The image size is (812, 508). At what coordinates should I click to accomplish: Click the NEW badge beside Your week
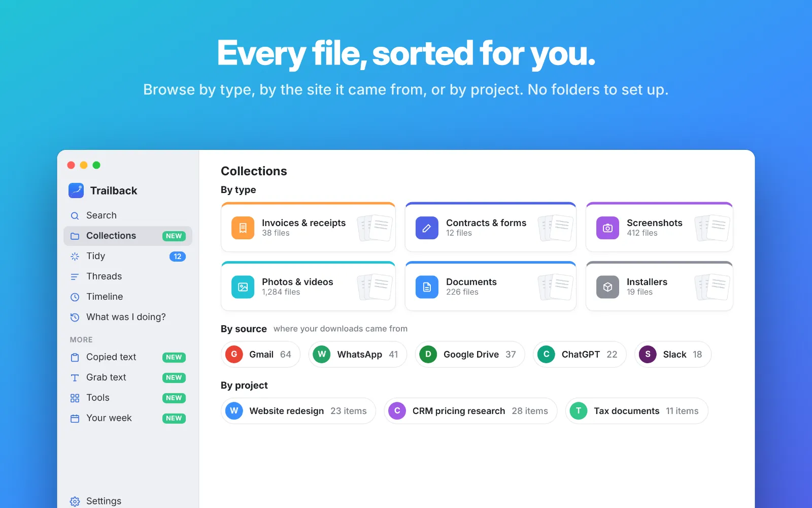pyautogui.click(x=174, y=419)
